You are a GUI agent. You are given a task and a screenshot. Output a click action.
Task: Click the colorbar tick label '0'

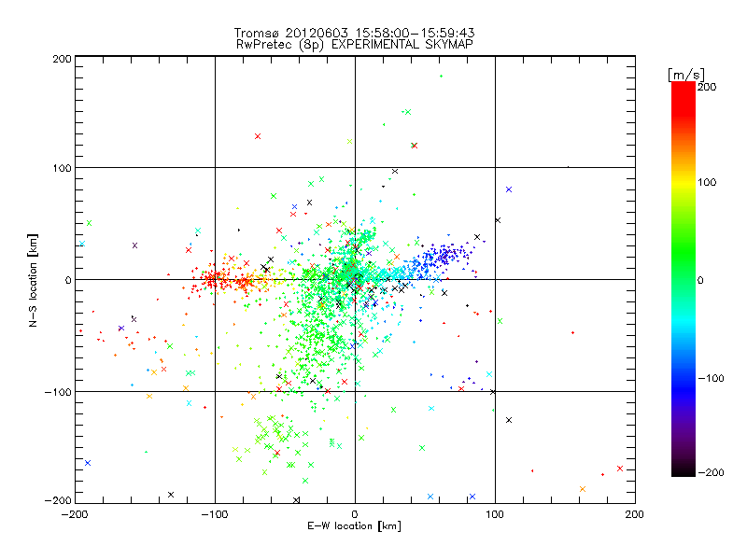click(700, 280)
